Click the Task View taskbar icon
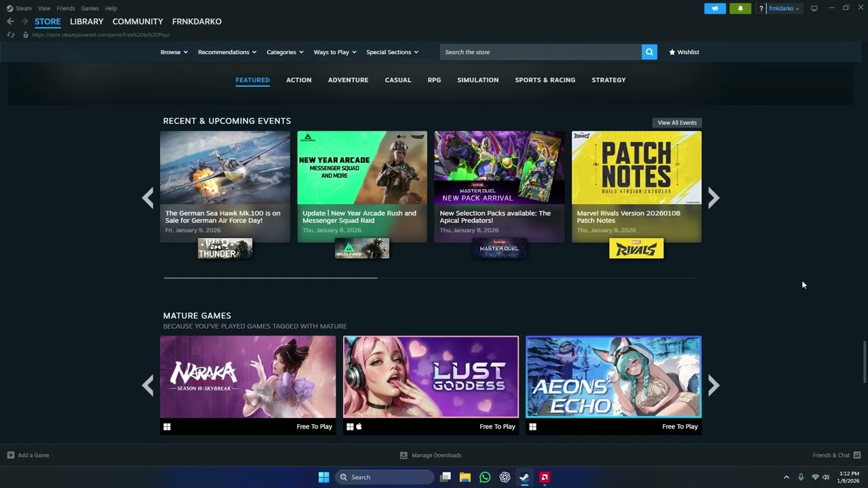The width and height of the screenshot is (868, 488). pos(446,477)
